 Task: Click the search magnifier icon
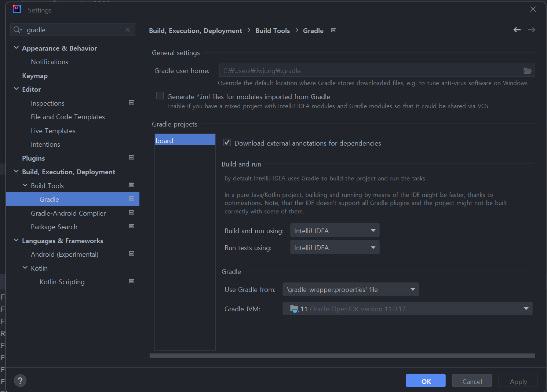coord(17,30)
